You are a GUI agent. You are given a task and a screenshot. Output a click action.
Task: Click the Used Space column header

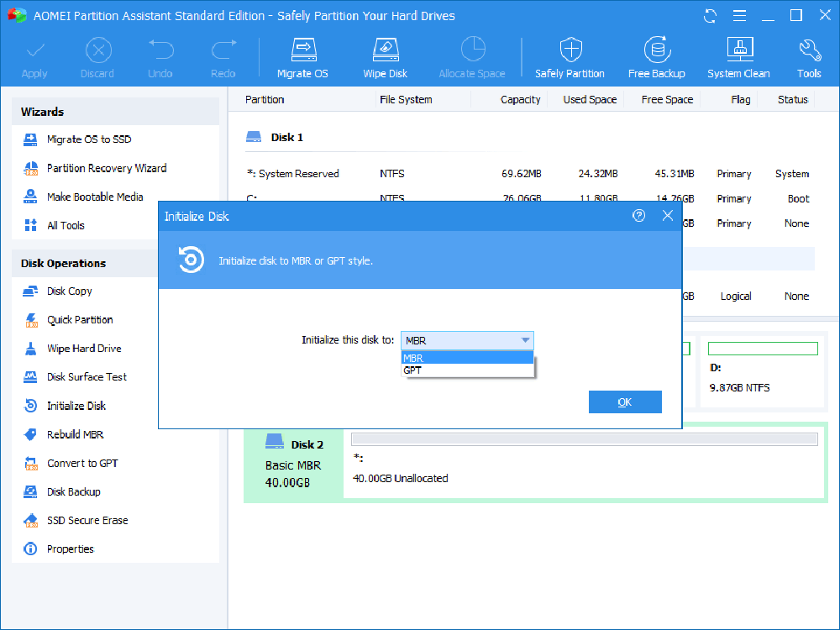point(590,100)
